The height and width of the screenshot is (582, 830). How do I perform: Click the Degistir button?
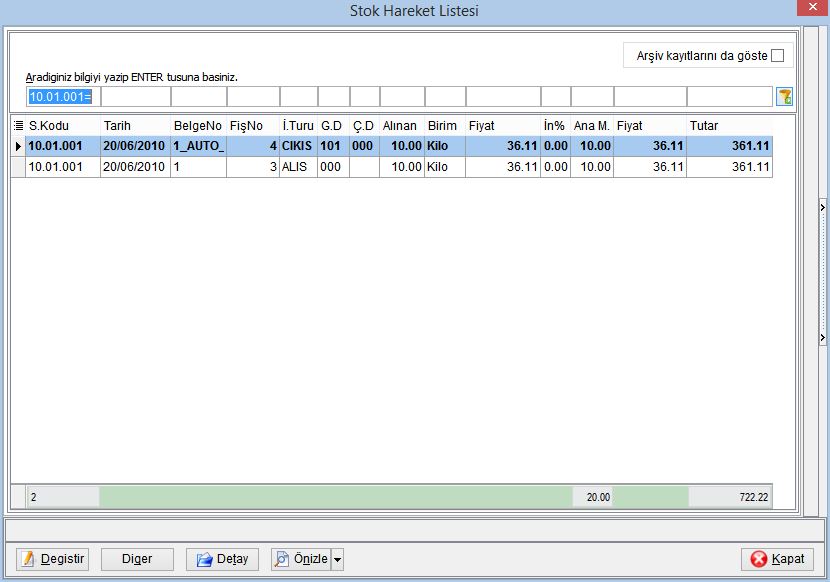pos(52,559)
